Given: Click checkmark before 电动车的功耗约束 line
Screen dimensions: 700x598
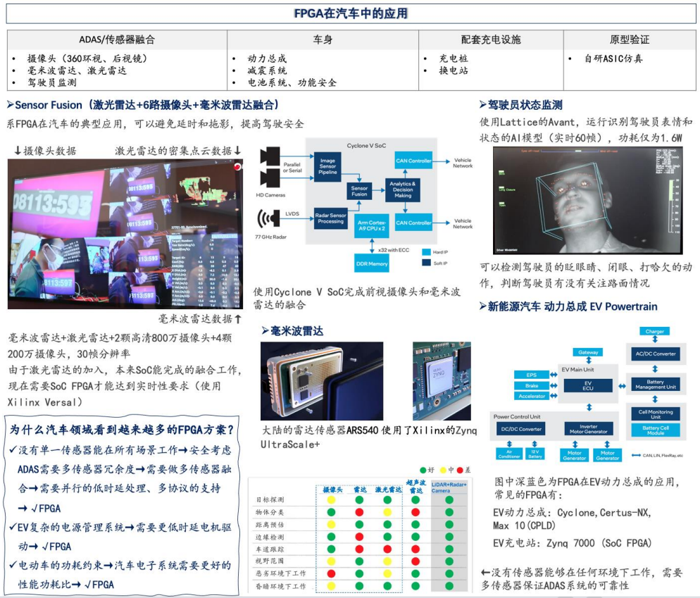Looking at the screenshot, I should point(13,565).
